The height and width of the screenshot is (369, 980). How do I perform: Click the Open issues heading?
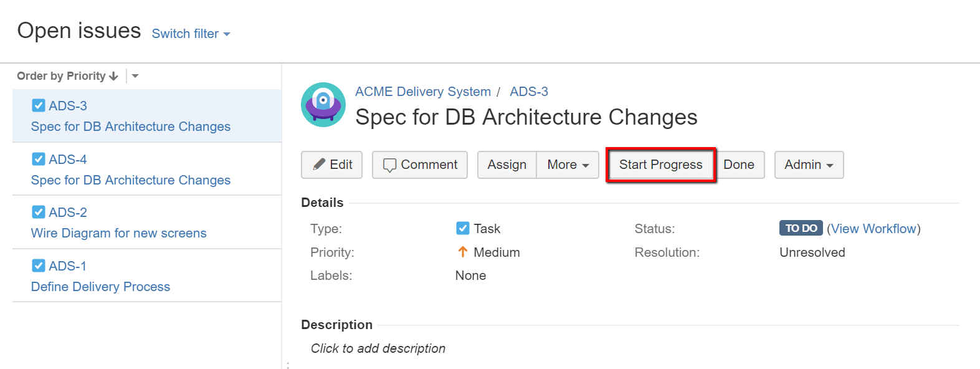(x=79, y=31)
